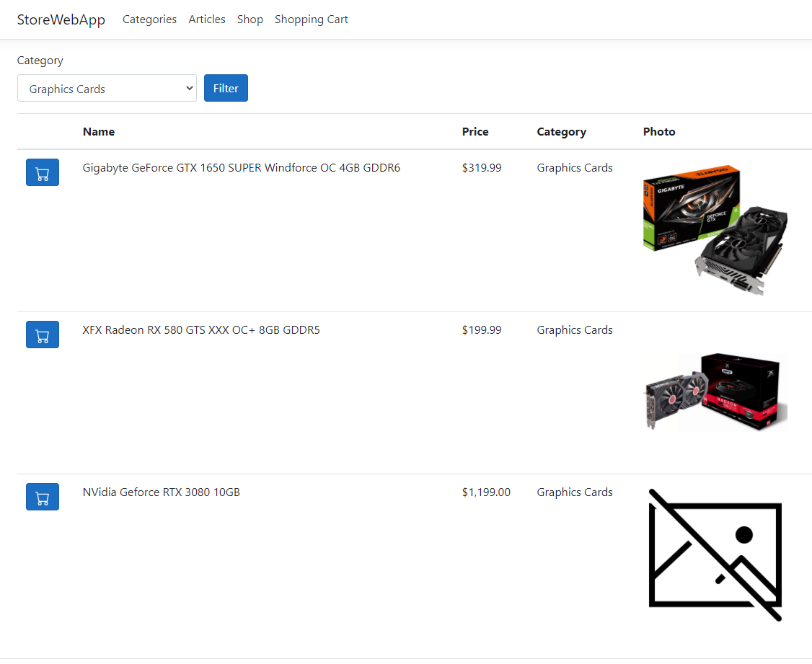Select the Price column header
The width and height of the screenshot is (812, 664).
coord(475,132)
